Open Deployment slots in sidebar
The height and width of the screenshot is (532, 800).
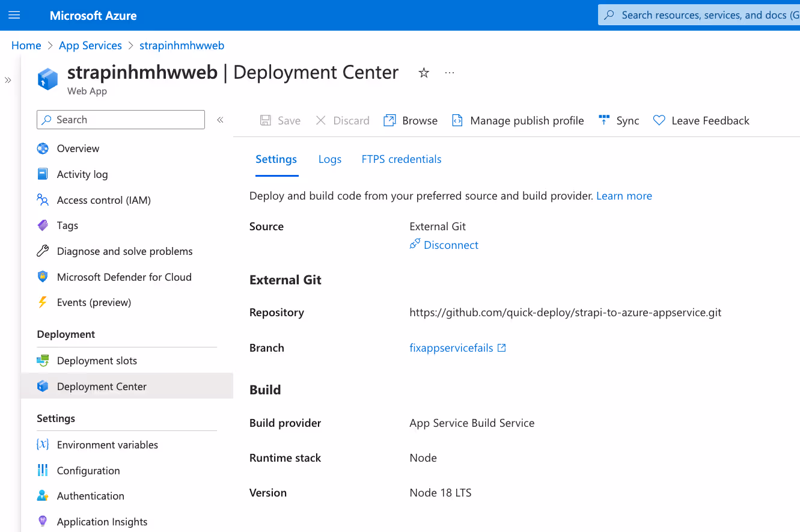[x=97, y=361]
